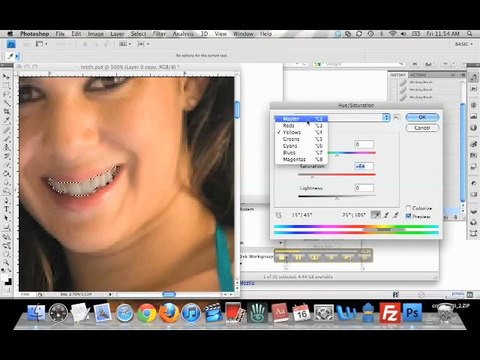Click the Saturation slider track
This screenshot has width=480, height=360.
pyautogui.click(x=337, y=174)
